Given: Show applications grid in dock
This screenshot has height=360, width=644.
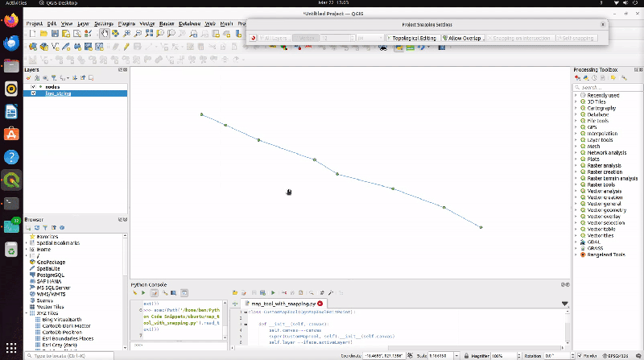Looking at the screenshot, I should 11,348.
